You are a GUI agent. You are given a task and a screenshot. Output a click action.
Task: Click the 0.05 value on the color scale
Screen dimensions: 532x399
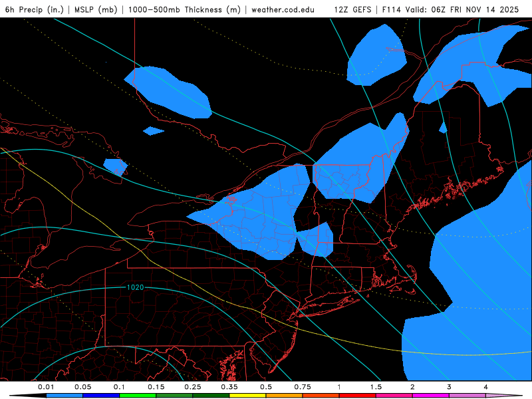82,387
